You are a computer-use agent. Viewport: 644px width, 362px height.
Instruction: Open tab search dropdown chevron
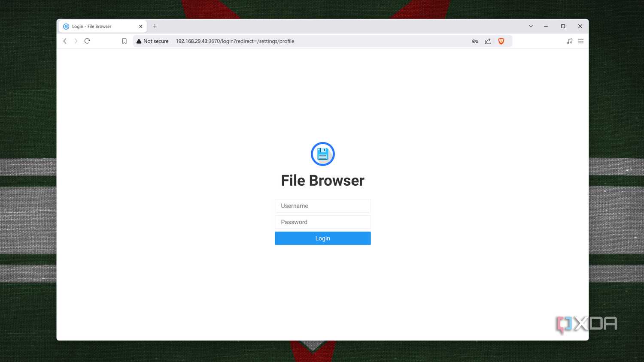(x=531, y=26)
